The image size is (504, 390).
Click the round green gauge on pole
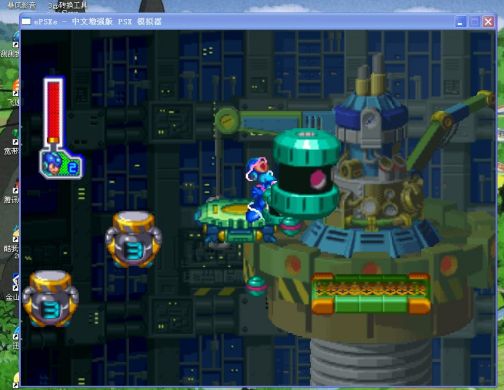(x=227, y=120)
